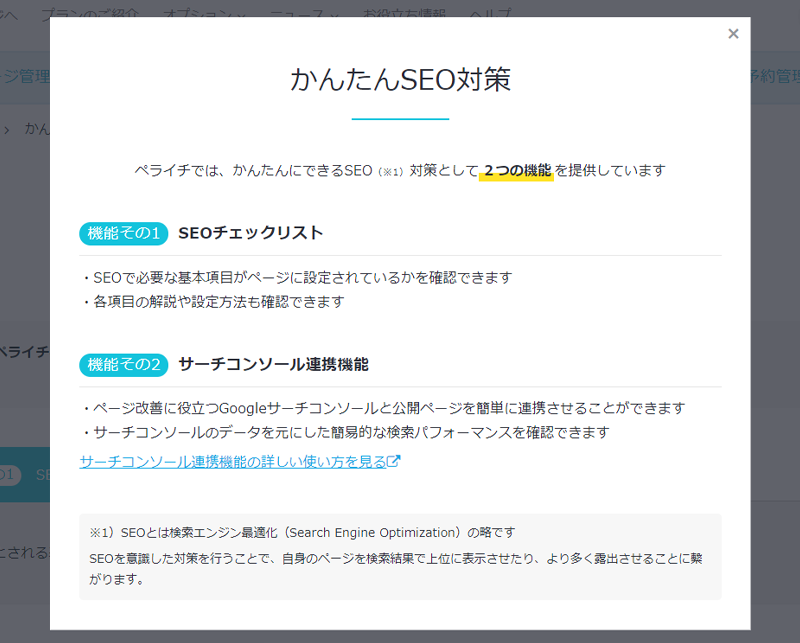Click the gray SEO footnote explanation box
Viewport: 800px width, 643px height.
[x=400, y=556]
